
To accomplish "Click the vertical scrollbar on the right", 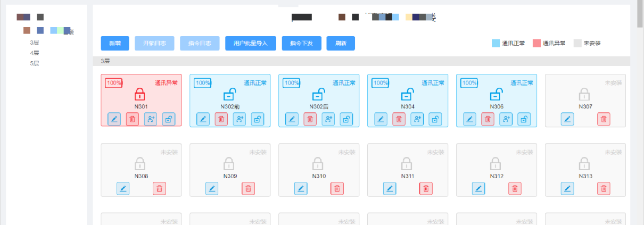I will click(640, 13).
